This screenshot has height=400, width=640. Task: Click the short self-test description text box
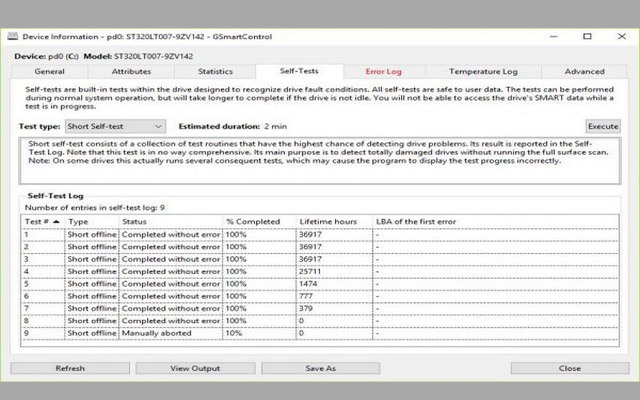(x=320, y=161)
